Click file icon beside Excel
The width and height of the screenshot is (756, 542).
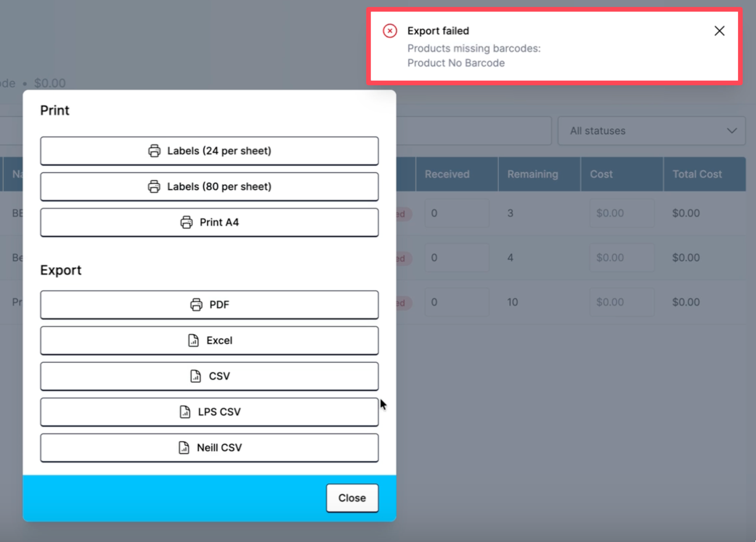193,340
